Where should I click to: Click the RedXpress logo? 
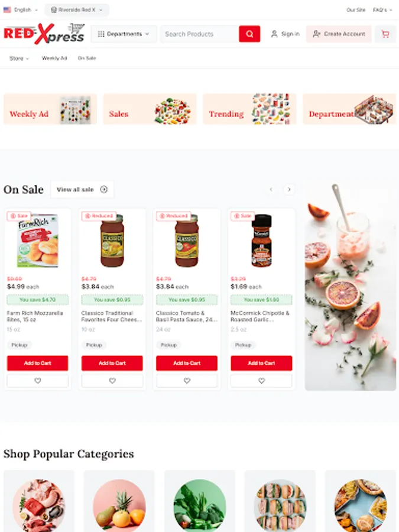tap(44, 34)
